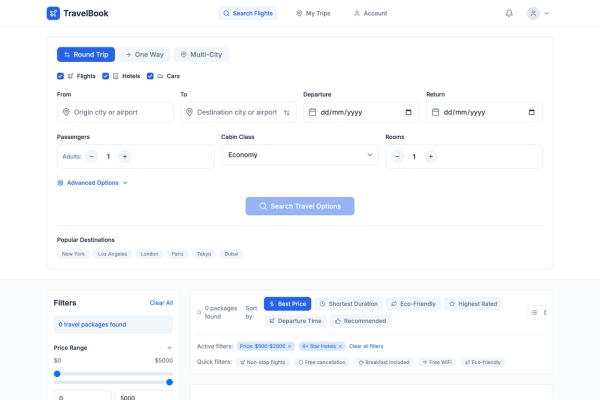Screen dimensions: 600x400
Task: Click the minimum price slider handle
Action: coord(57,374)
